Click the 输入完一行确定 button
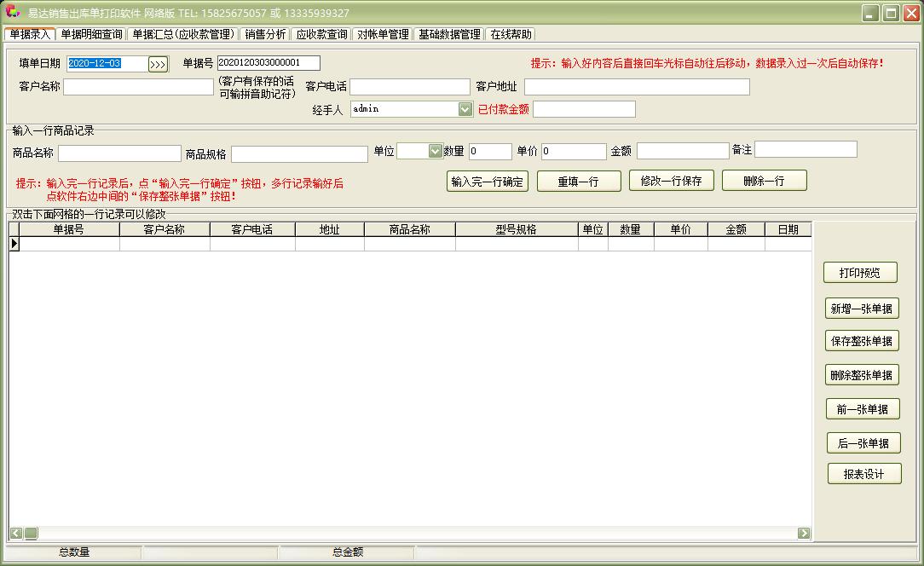The width and height of the screenshot is (924, 566). click(x=488, y=181)
